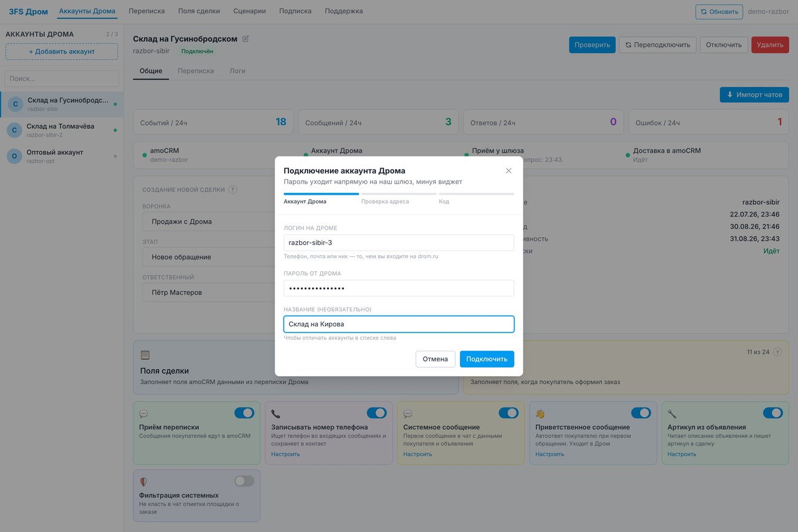Click the waving hand icon on Приветственное сообщение
This screenshot has height=532, width=798.
pyautogui.click(x=540, y=414)
